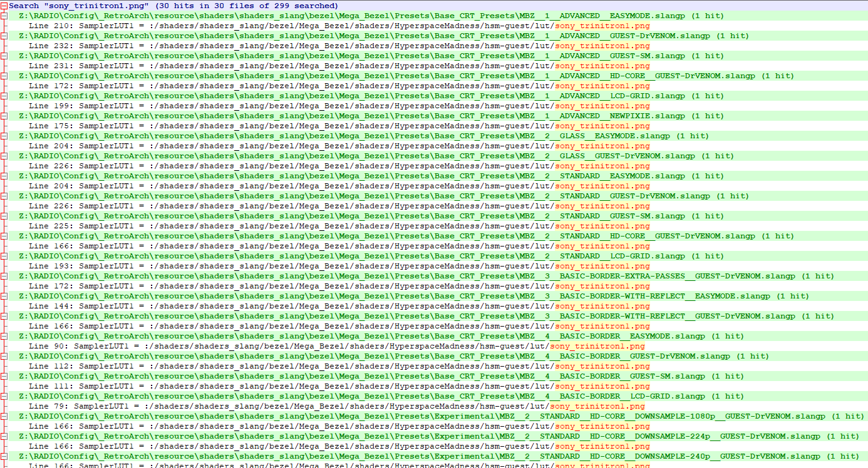Collapse the MBZ__1__ADVANCED__HD-CORE__GUEST-DrVENOM.slangp node
This screenshot has height=468, width=868.
point(4,76)
